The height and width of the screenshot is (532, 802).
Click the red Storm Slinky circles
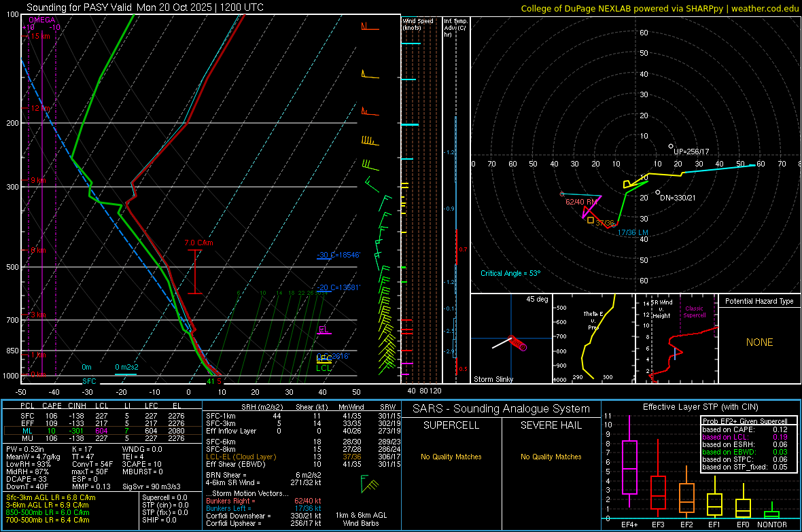point(518,343)
